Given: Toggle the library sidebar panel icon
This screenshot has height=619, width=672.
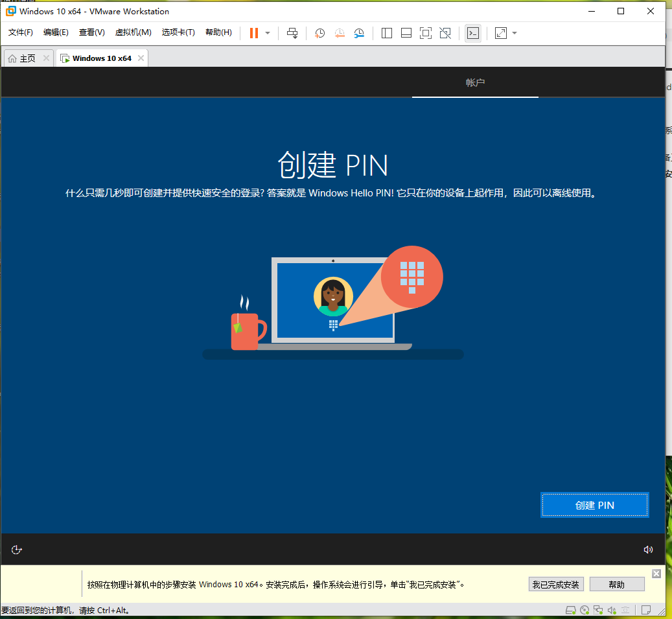Looking at the screenshot, I should point(387,33).
